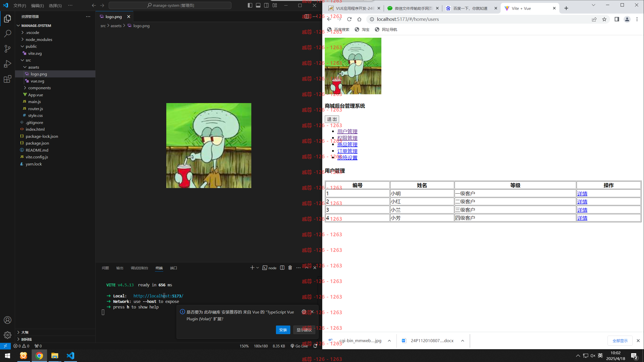
Task: Toggle the primary sidebar layout icon
Action: click(250, 5)
